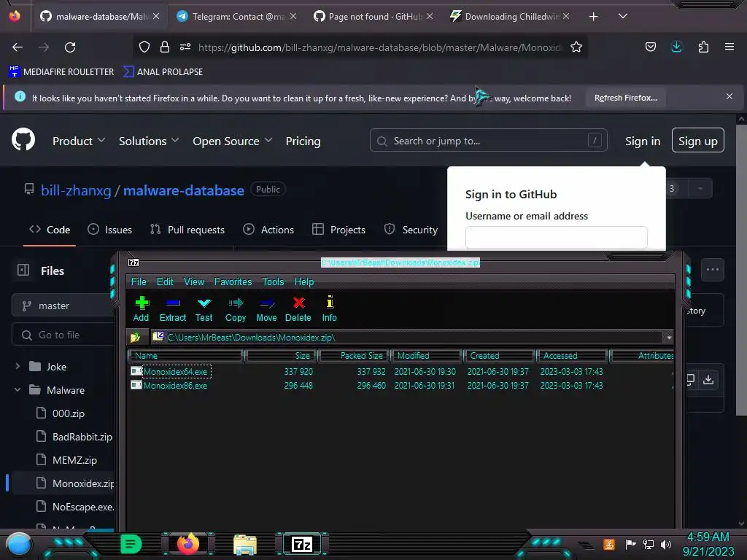Open the green notes app on taskbar
Screen dimensions: 747x560
[x=131, y=544]
